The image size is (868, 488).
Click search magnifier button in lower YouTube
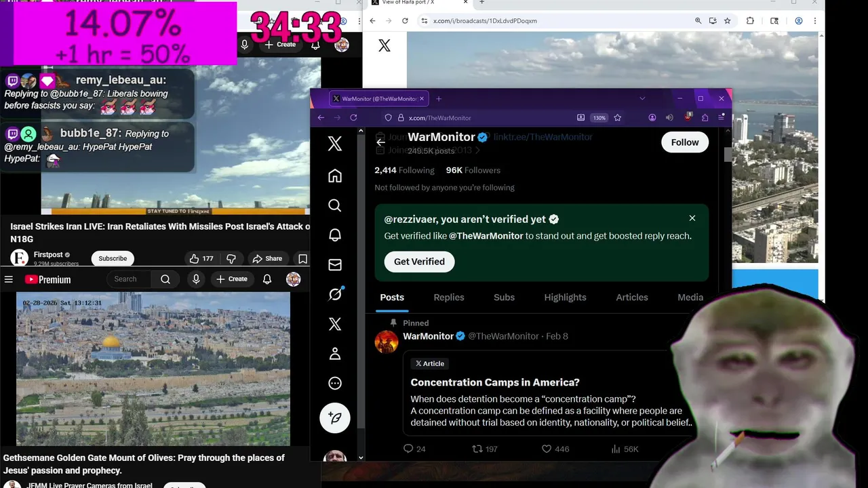[x=165, y=279]
